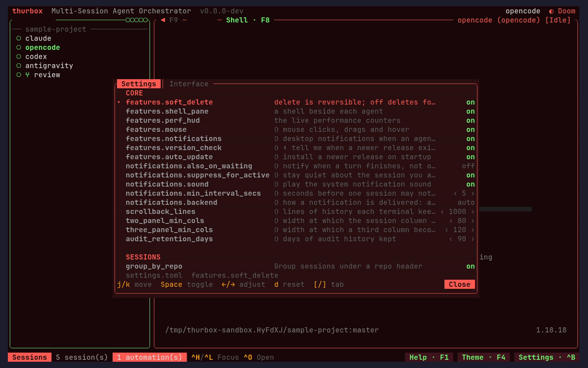Screen dimensions: 588x368
Task: Switch to the Shell F8 pane tab
Action: tap(248, 20)
